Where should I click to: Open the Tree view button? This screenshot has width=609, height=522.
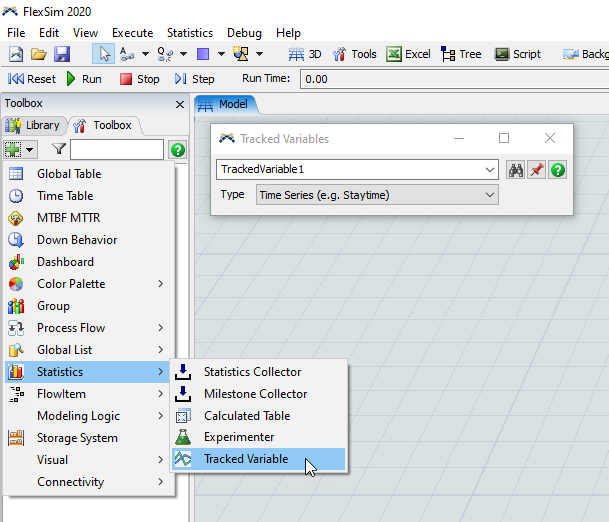point(461,54)
